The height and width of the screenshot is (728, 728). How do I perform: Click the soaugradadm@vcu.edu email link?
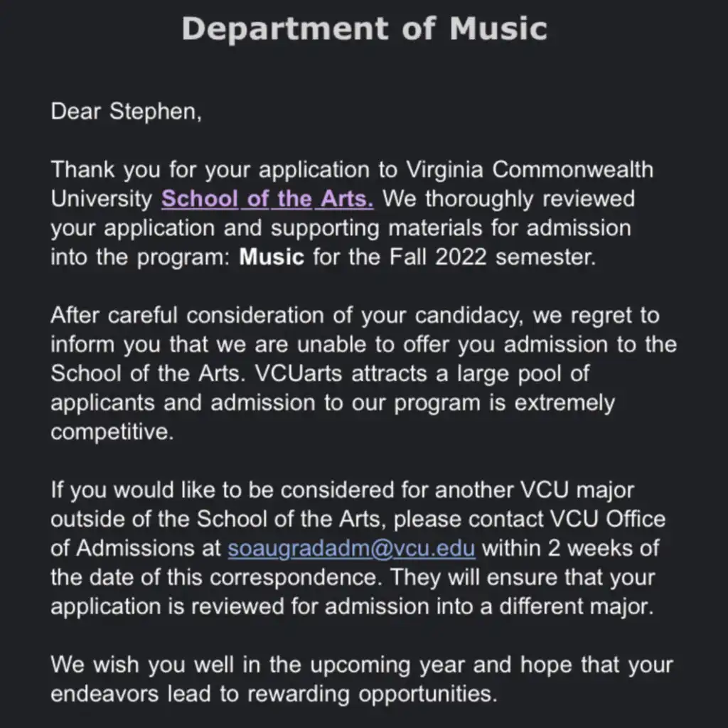(x=351, y=548)
